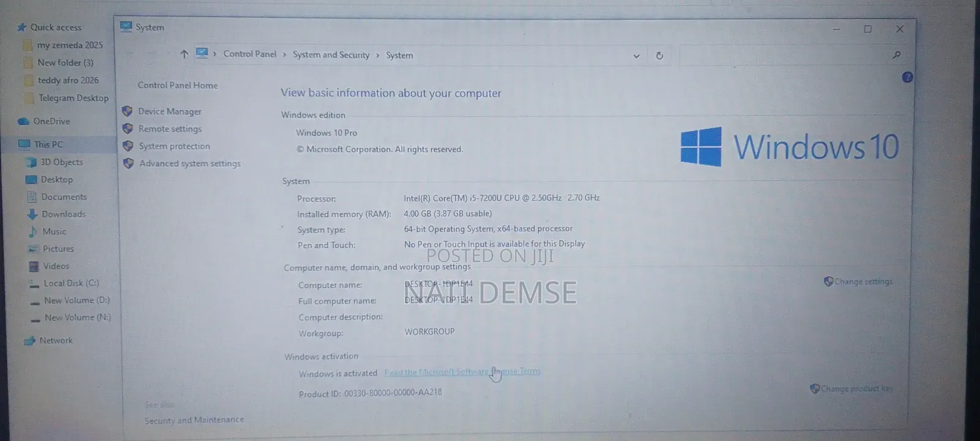Click the System window title icon
980x441 pixels.
(x=126, y=26)
